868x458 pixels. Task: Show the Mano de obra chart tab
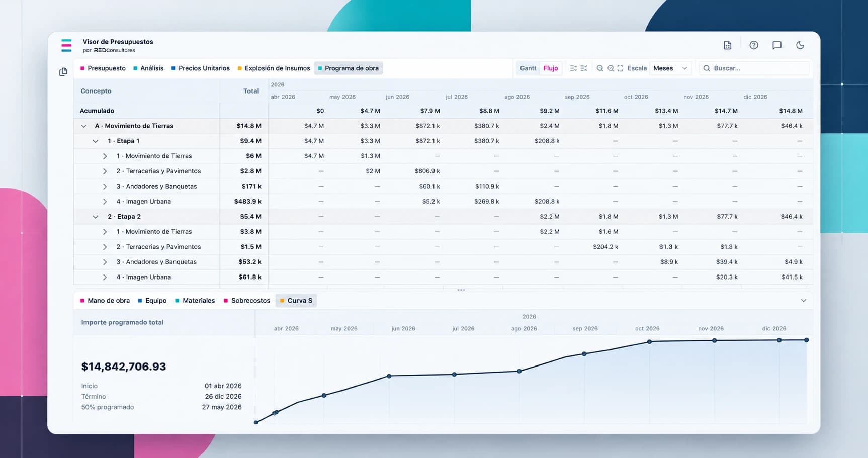click(105, 301)
